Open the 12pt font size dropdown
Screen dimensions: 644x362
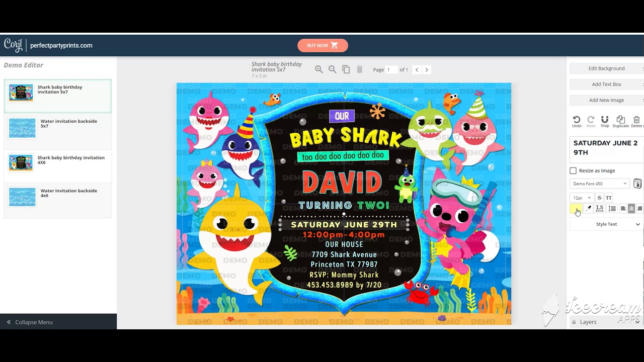click(x=582, y=198)
